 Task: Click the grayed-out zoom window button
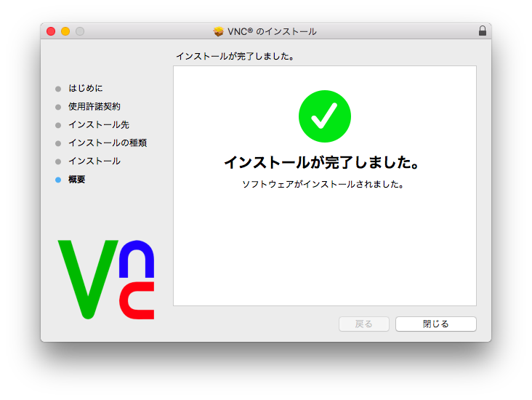[x=80, y=31]
